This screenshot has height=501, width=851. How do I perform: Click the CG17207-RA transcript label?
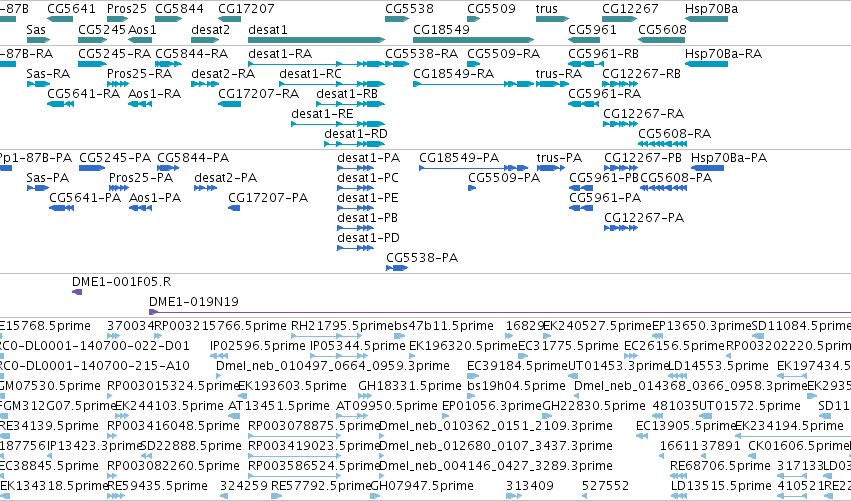(x=258, y=94)
